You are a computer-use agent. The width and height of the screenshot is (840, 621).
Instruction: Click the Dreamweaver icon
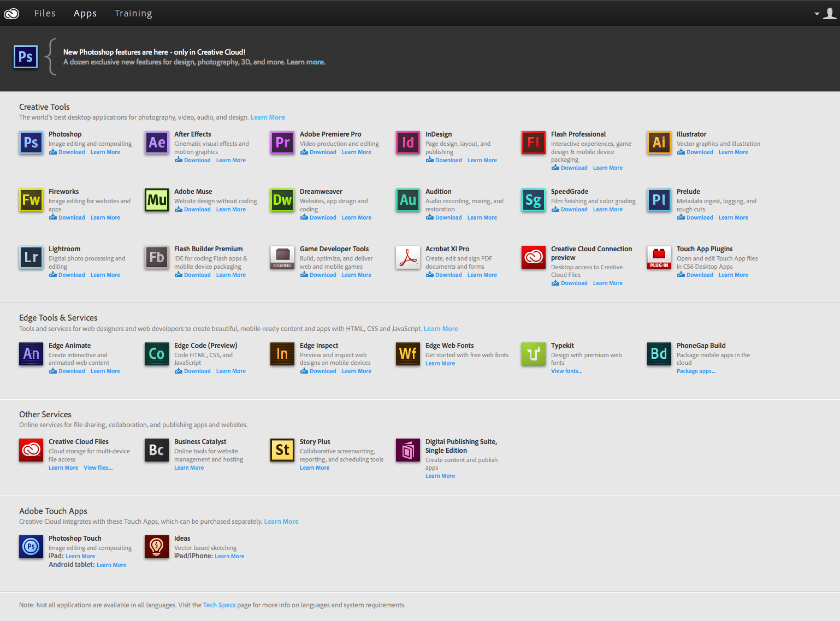(282, 200)
